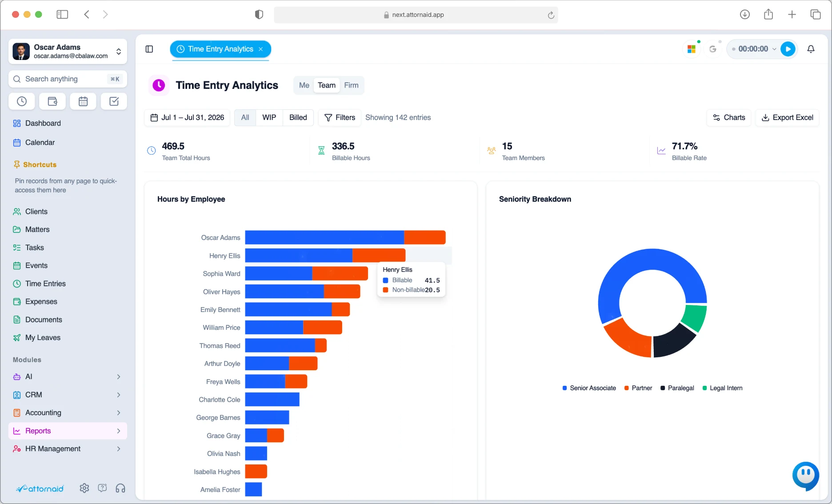This screenshot has width=832, height=504.
Task: Expand the AI module
Action: click(x=68, y=376)
